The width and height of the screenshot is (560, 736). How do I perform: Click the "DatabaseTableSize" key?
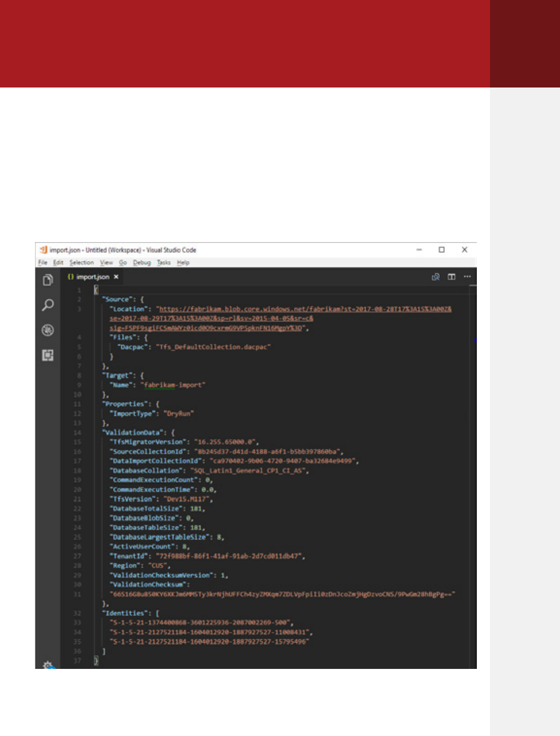pyautogui.click(x=146, y=527)
